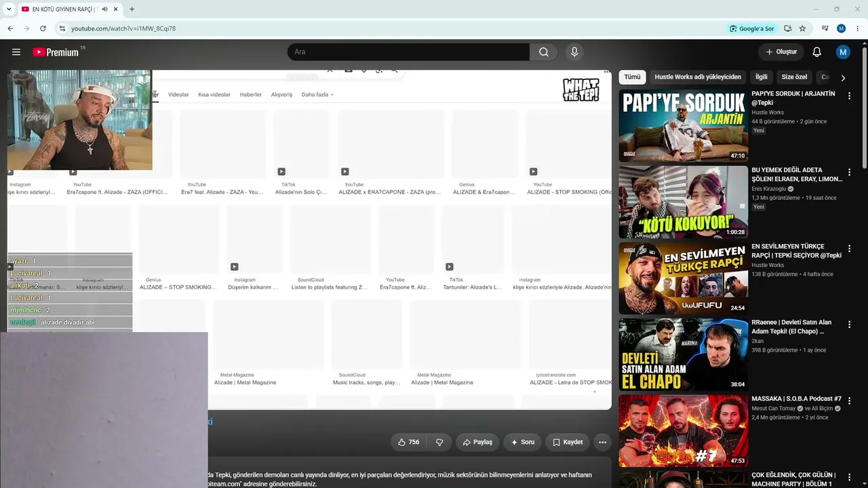Open the DEVLETİ SATIN ALAN ADAM thumbnail
The height and width of the screenshot is (488, 868).
pyautogui.click(x=684, y=354)
